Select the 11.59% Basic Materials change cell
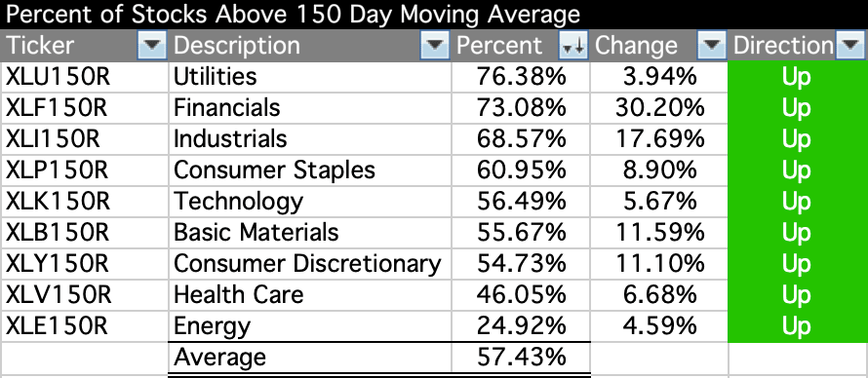 [x=658, y=233]
